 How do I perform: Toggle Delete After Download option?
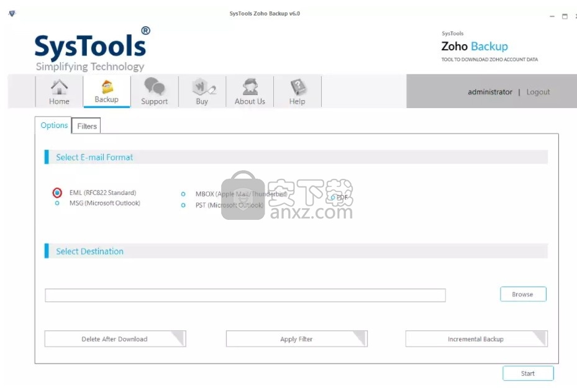[115, 339]
